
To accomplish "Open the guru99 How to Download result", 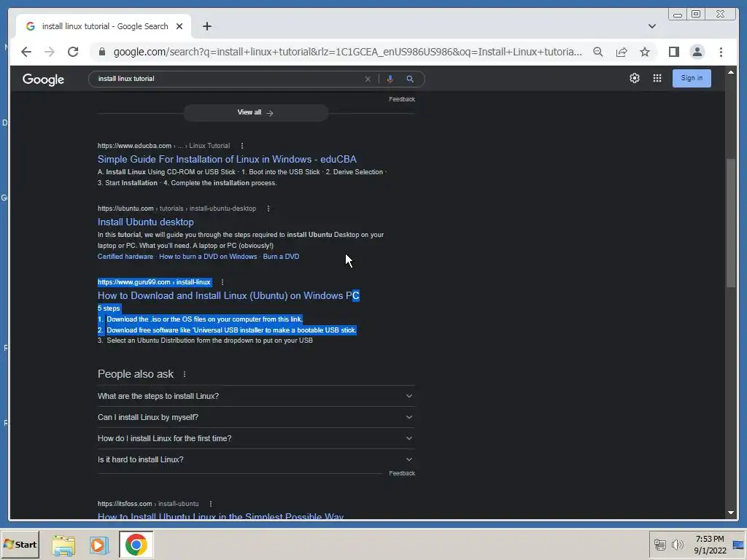I will pos(228,296).
